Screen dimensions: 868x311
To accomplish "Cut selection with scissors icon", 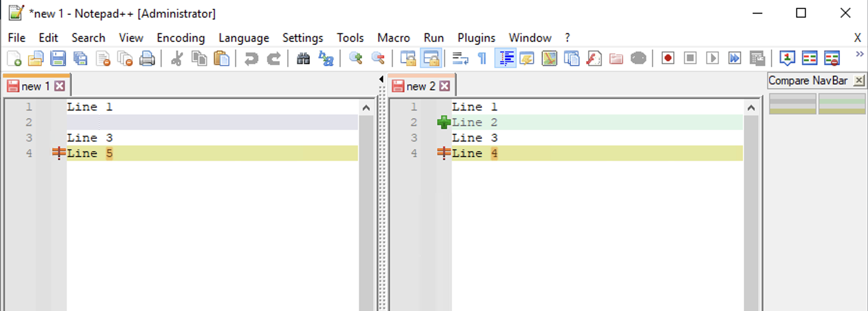I will [x=177, y=59].
